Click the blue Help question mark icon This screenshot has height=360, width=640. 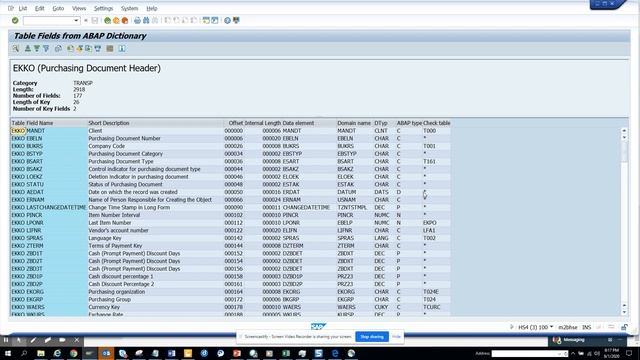click(x=227, y=20)
